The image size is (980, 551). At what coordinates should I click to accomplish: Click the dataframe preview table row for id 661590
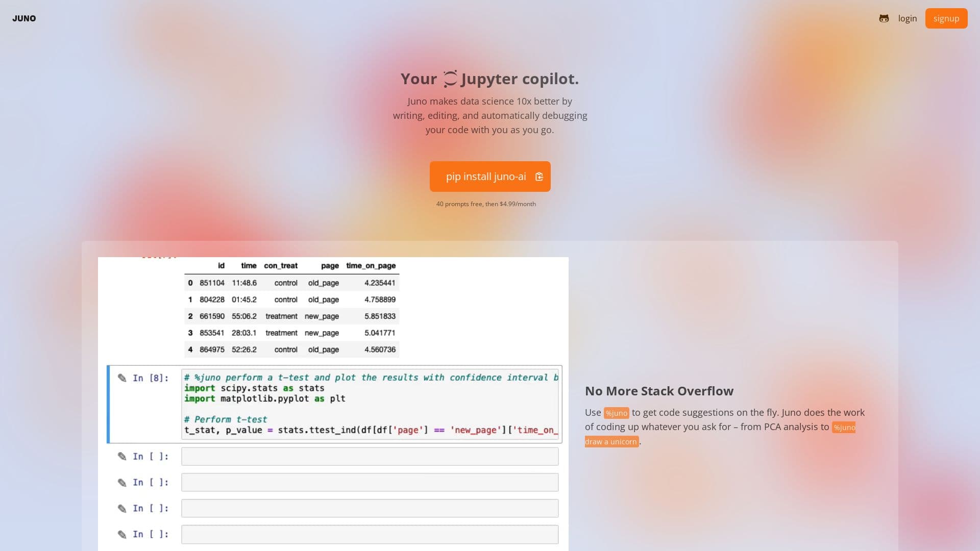[x=291, y=316]
